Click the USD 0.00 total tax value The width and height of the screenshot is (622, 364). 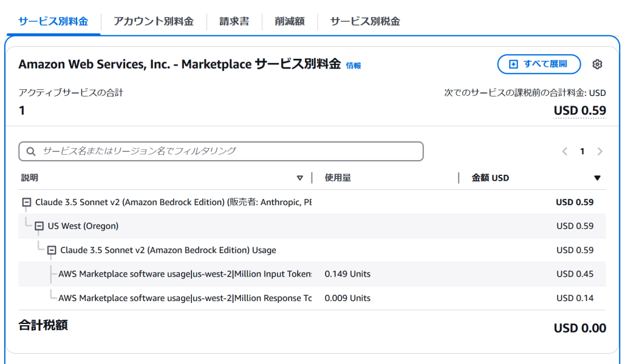(580, 328)
